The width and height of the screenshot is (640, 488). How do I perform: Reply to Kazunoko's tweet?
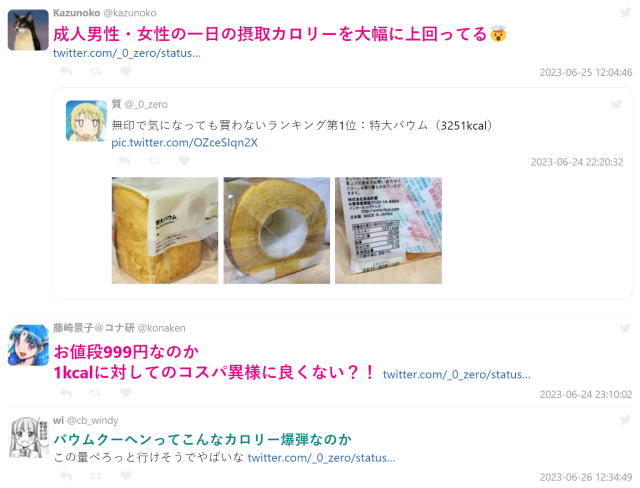pos(66,71)
